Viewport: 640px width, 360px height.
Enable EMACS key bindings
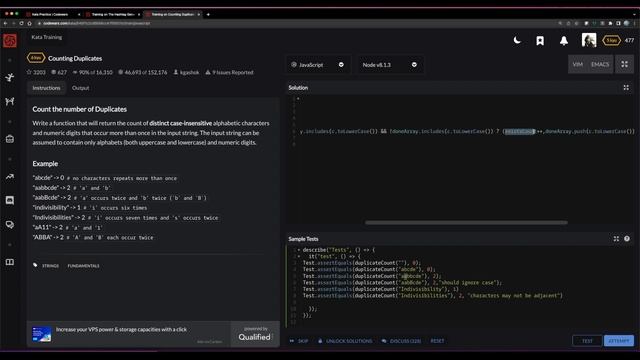click(600, 64)
